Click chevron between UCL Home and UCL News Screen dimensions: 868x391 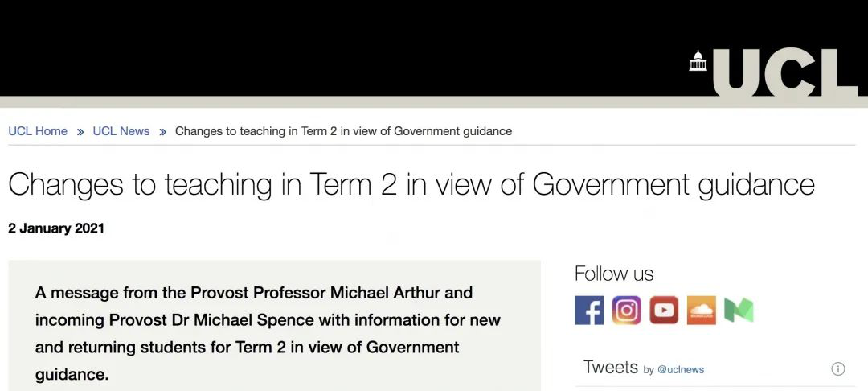[x=80, y=132]
